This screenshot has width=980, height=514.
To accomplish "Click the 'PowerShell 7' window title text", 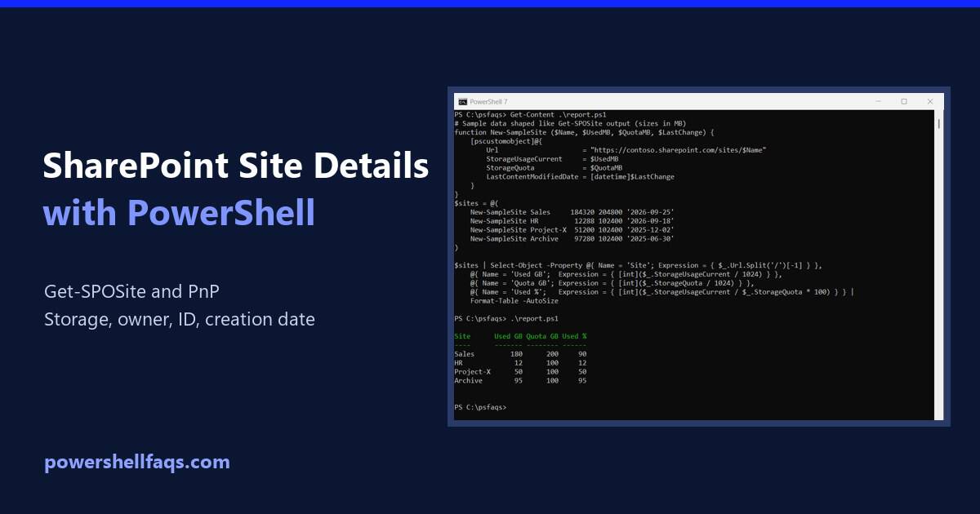I will (488, 102).
